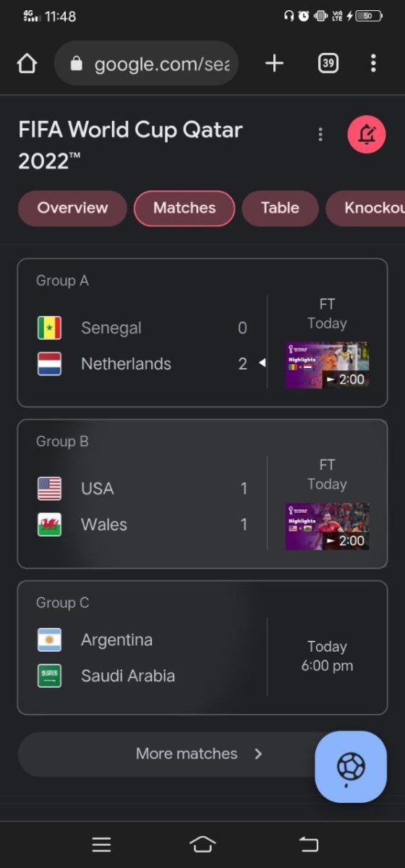Switch to the Table tab
The width and height of the screenshot is (405, 868).
click(280, 208)
